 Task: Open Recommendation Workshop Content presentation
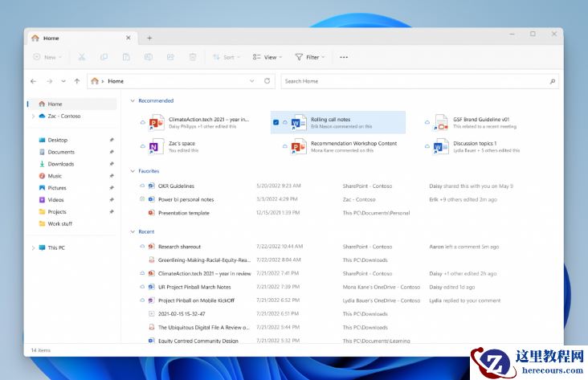coord(339,147)
